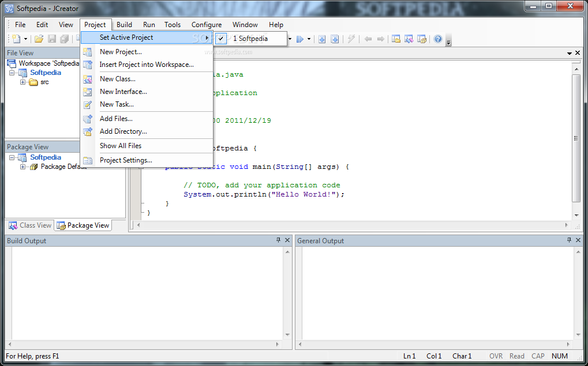Click the blue Help question mark icon
Screen dimensions: 588x366
437,39
